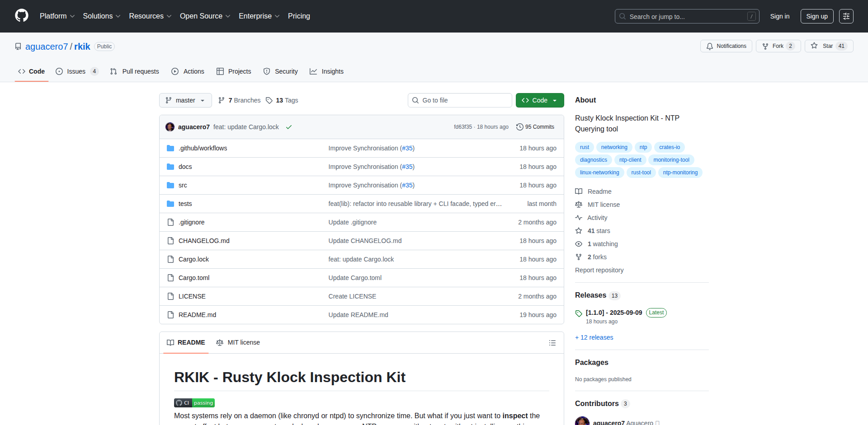Click the ntp-monitoring topic tag

[680, 173]
